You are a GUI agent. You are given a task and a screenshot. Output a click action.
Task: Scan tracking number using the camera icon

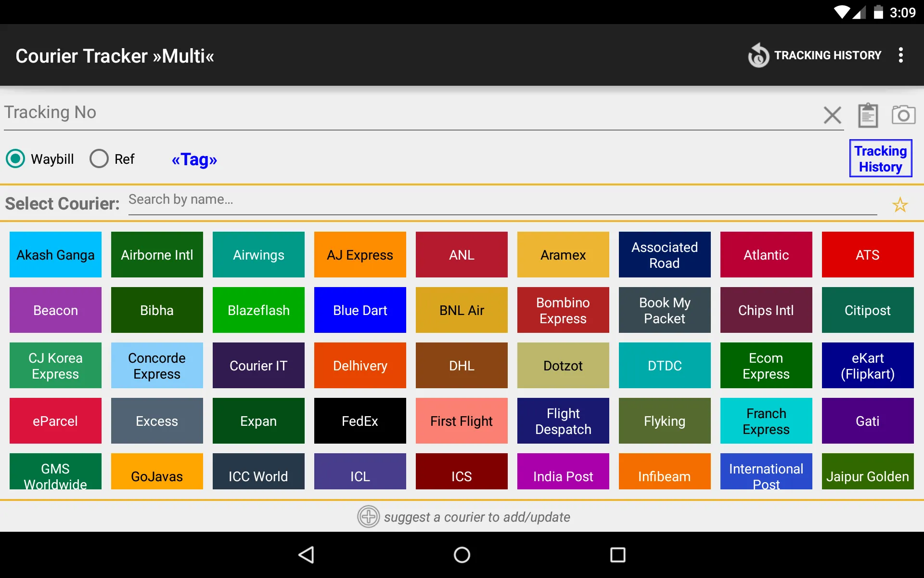click(904, 115)
